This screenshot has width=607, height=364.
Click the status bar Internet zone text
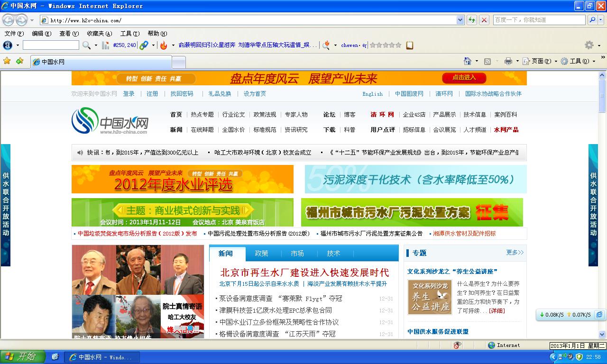[508, 345]
